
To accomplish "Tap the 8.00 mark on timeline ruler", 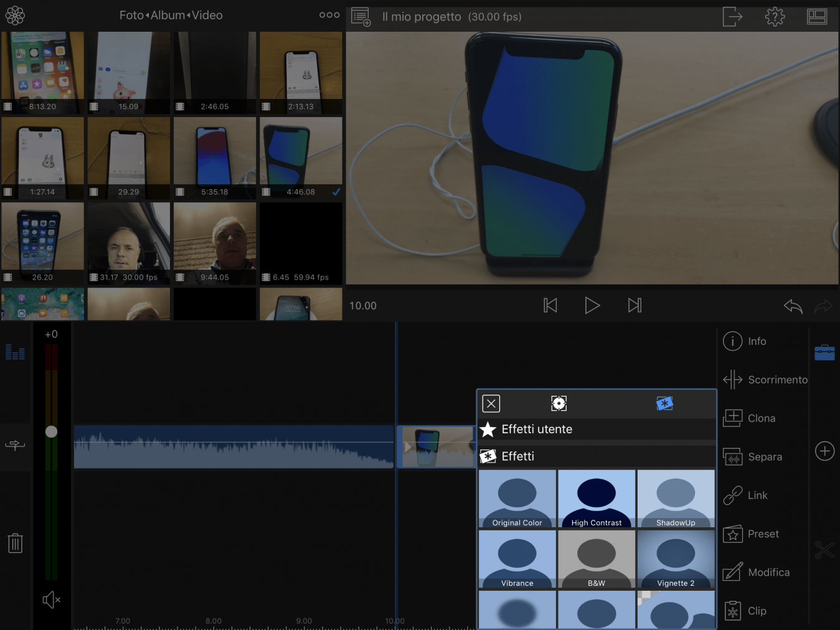I will click(x=214, y=621).
